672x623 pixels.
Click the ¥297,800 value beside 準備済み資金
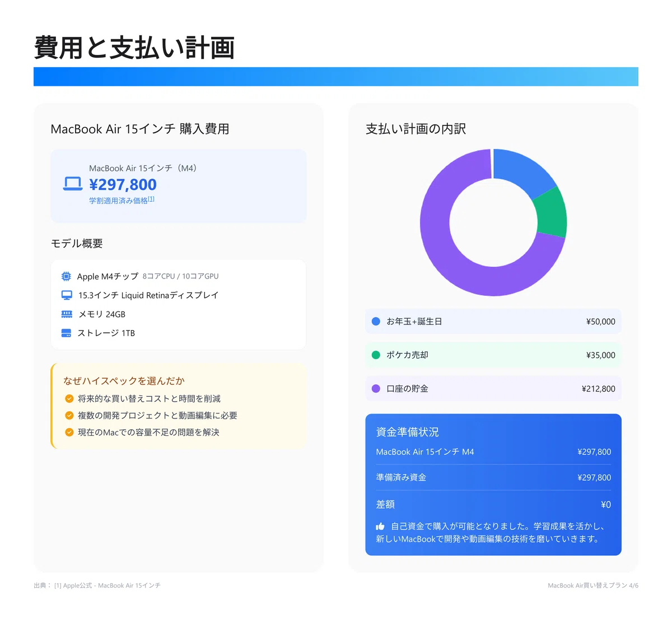coord(594,478)
